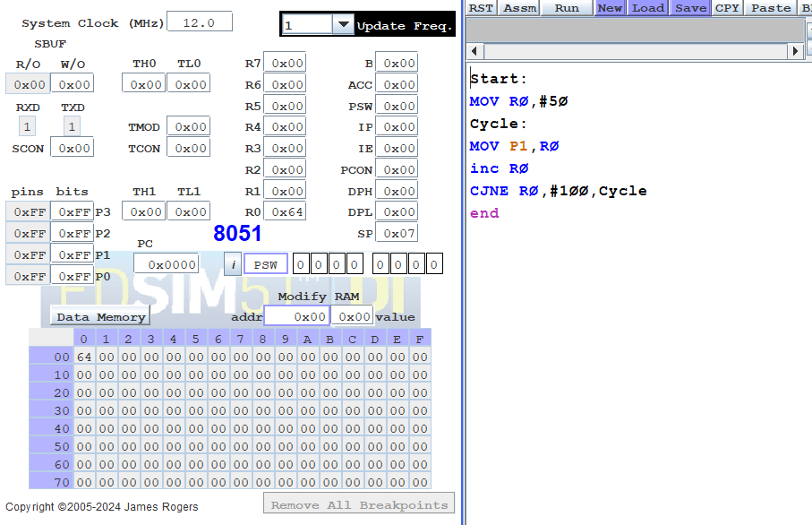
Task: Click the PSW info 'i' button
Action: click(233, 264)
